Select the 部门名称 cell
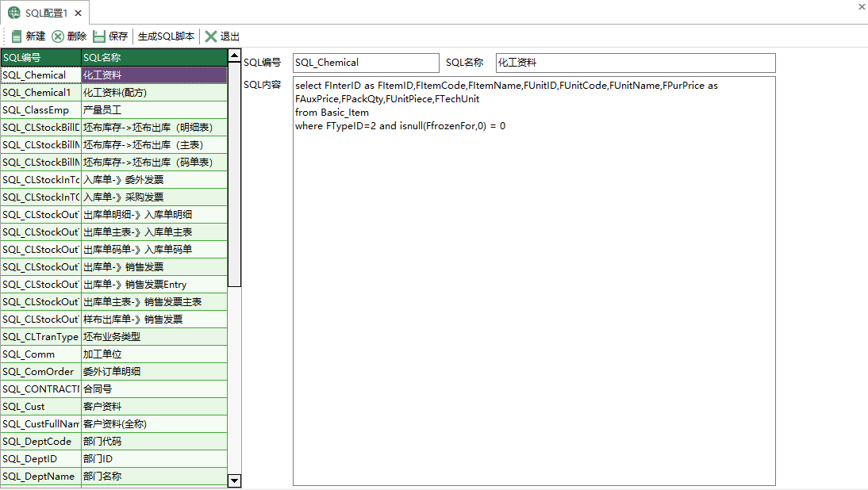The height and width of the screenshot is (490, 868). (x=155, y=477)
